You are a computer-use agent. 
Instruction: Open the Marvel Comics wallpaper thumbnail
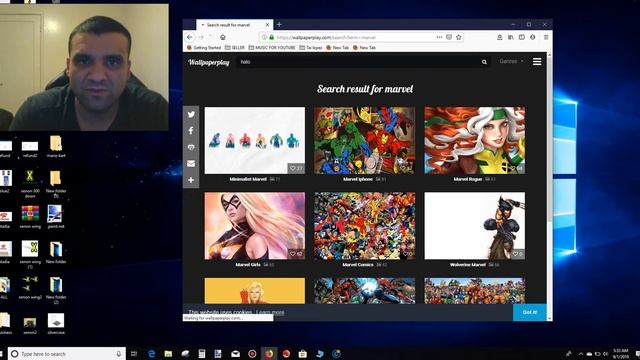click(x=364, y=226)
